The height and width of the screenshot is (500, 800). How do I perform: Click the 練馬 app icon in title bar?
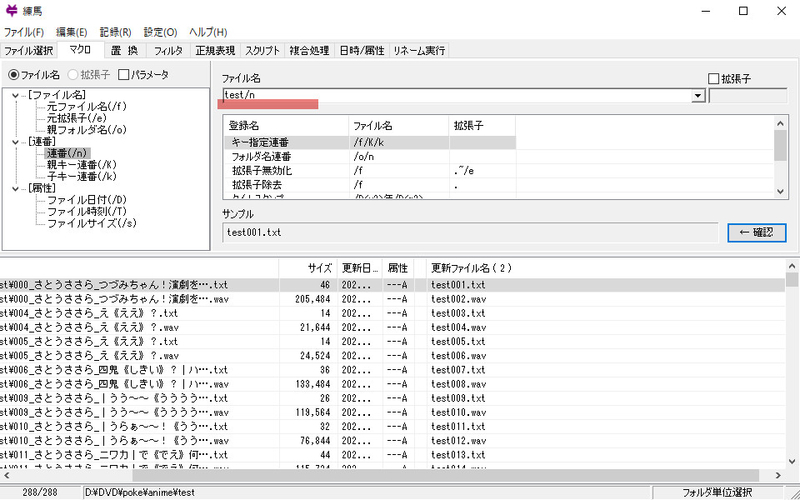point(12,11)
